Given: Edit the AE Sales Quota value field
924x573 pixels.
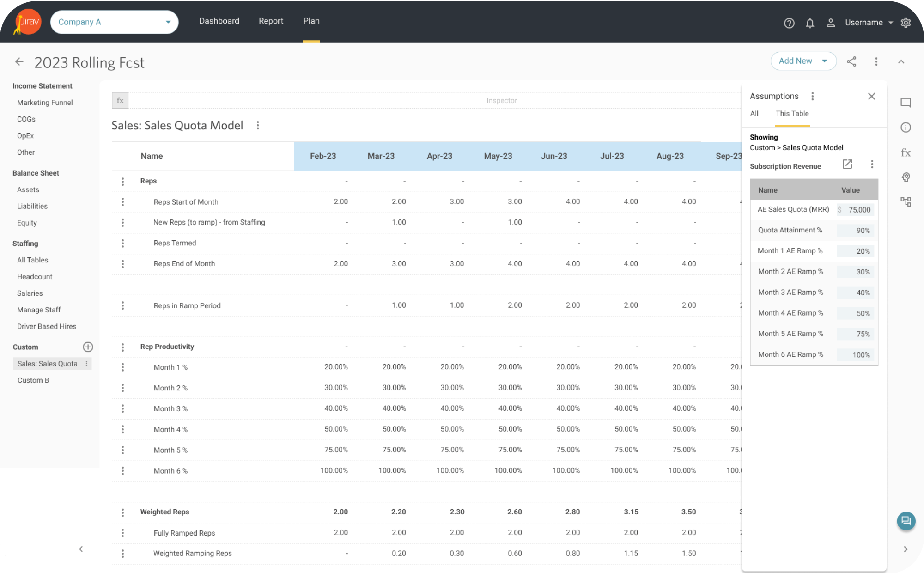Looking at the screenshot, I should point(856,210).
